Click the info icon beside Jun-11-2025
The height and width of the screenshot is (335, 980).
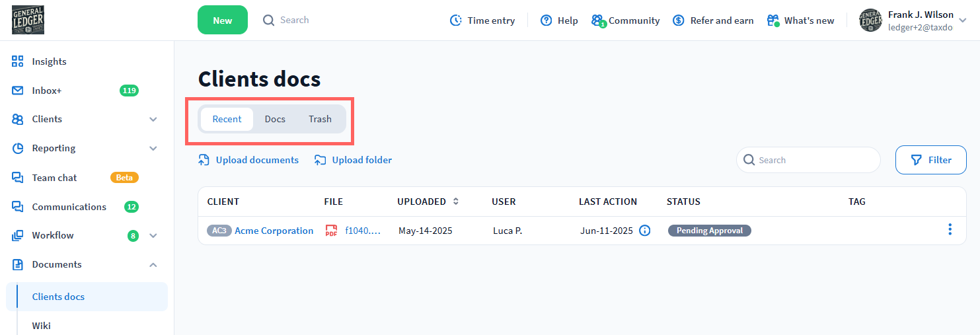[645, 231]
